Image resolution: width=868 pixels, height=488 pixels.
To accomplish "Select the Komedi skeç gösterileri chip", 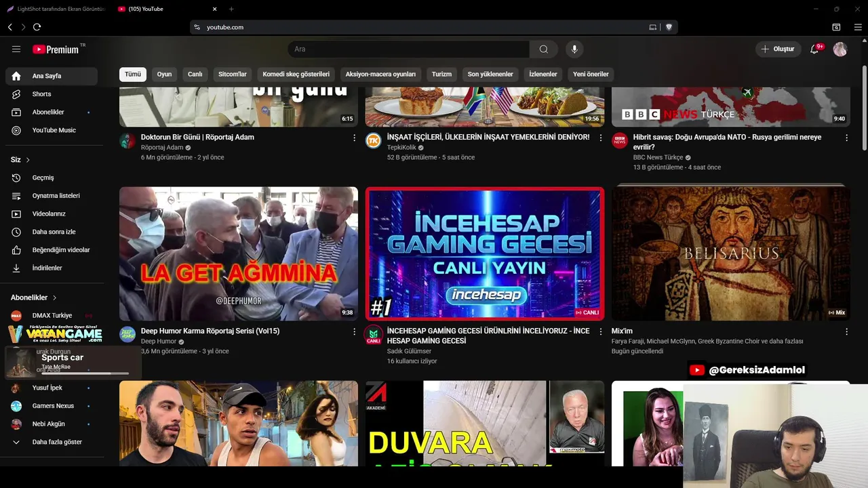I will 296,75.
